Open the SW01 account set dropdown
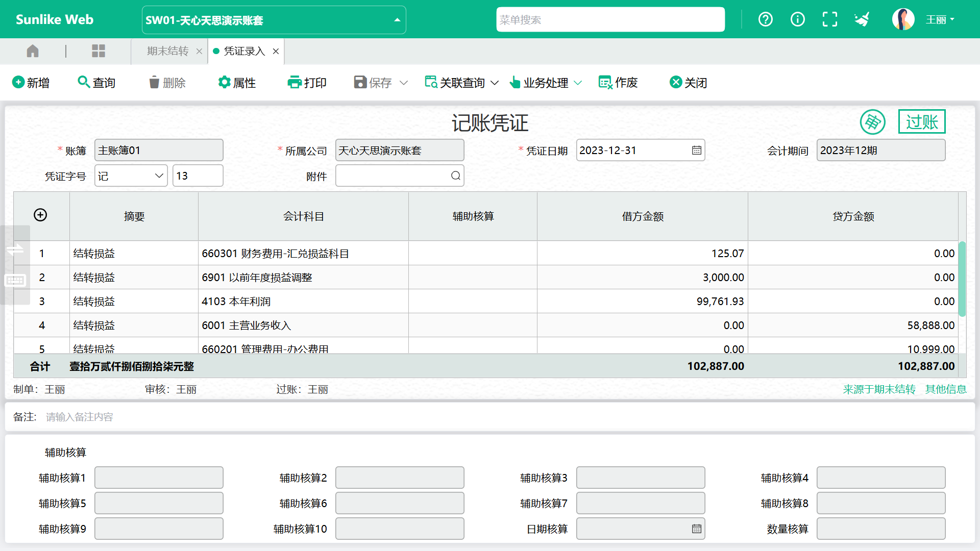980x551 pixels. point(274,20)
